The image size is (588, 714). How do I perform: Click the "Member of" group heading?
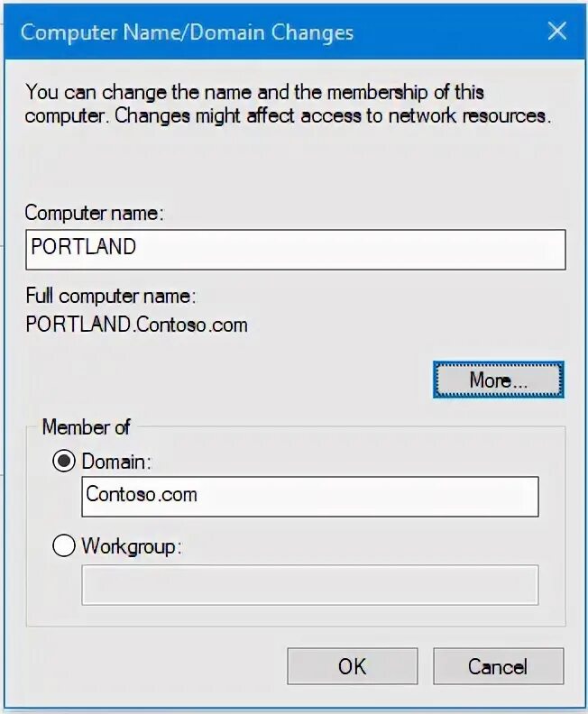86,427
